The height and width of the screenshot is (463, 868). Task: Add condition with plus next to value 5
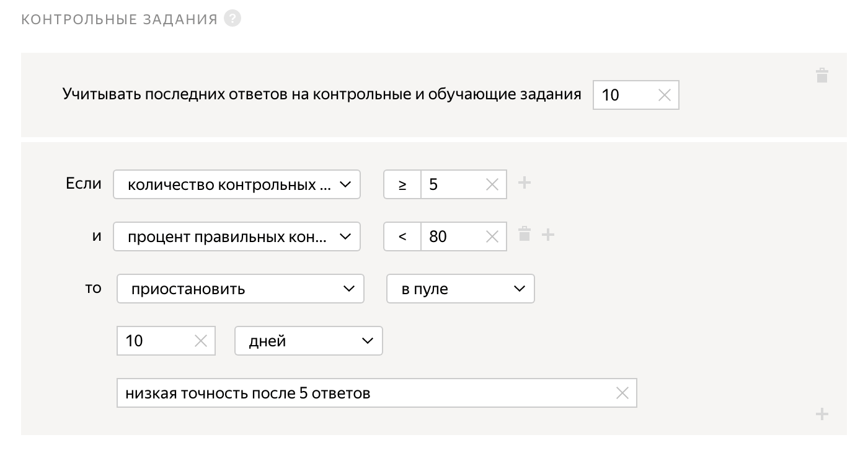(525, 182)
